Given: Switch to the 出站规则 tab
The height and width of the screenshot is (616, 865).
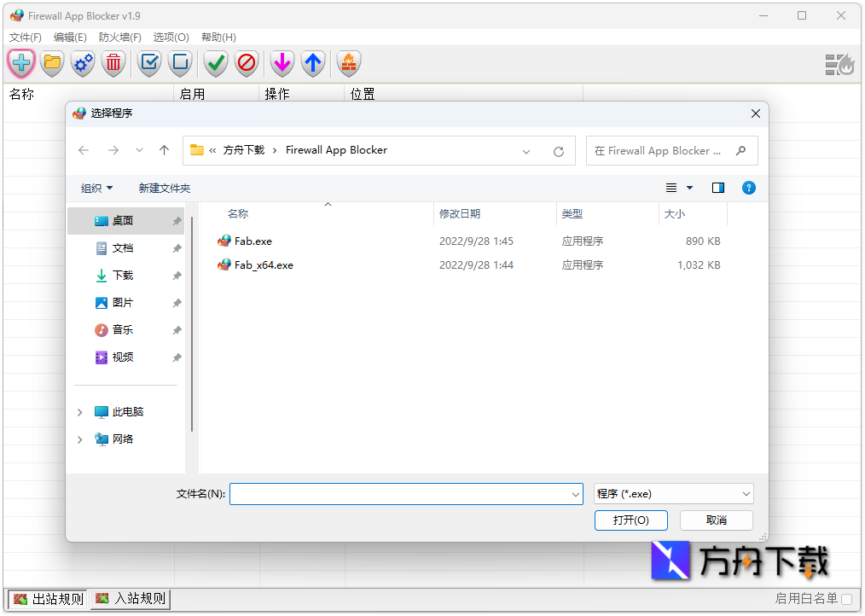Looking at the screenshot, I should coord(49,599).
